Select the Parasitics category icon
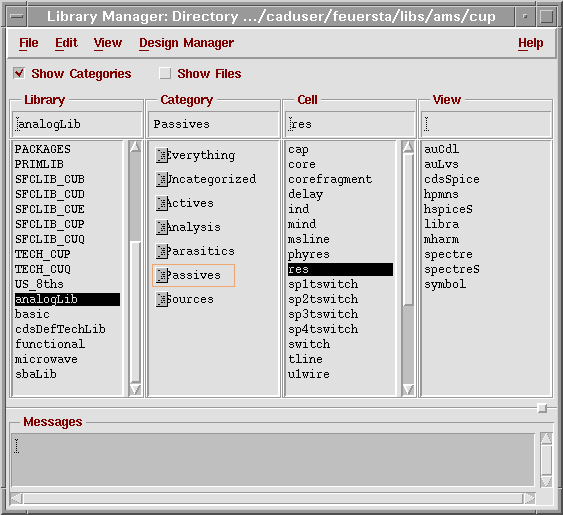Image resolution: width=563 pixels, height=515 pixels. point(162,251)
